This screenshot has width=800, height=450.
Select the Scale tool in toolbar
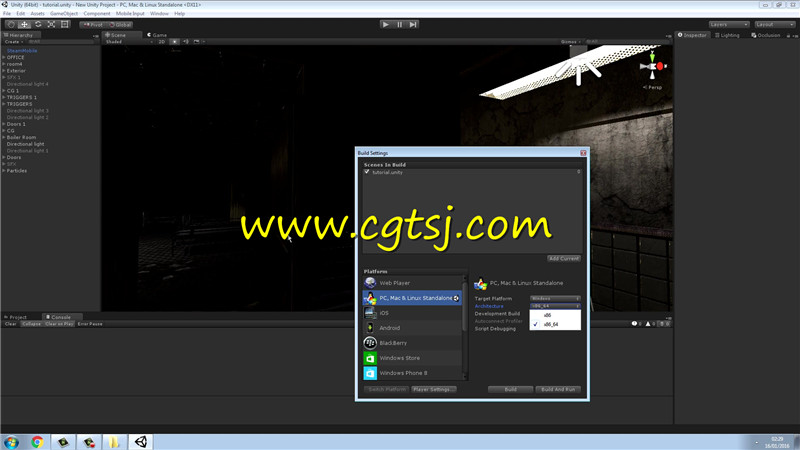pyautogui.click(x=51, y=24)
